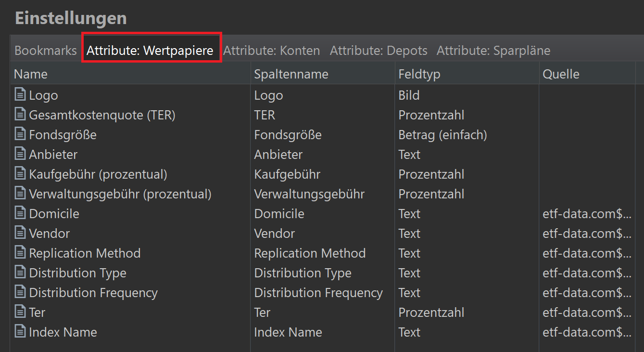Sort by the Feldtyp column header

tap(419, 74)
